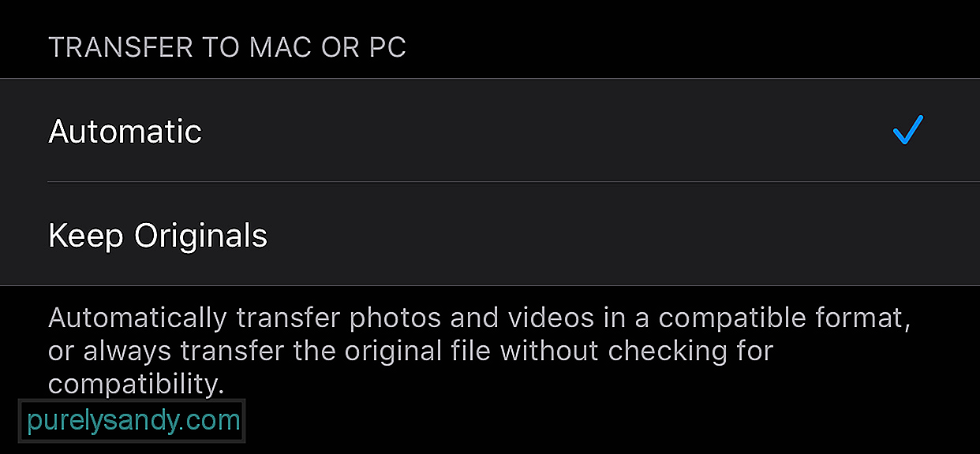The image size is (980, 454).
Task: Click the word 'Originals' in second row
Action: point(200,236)
